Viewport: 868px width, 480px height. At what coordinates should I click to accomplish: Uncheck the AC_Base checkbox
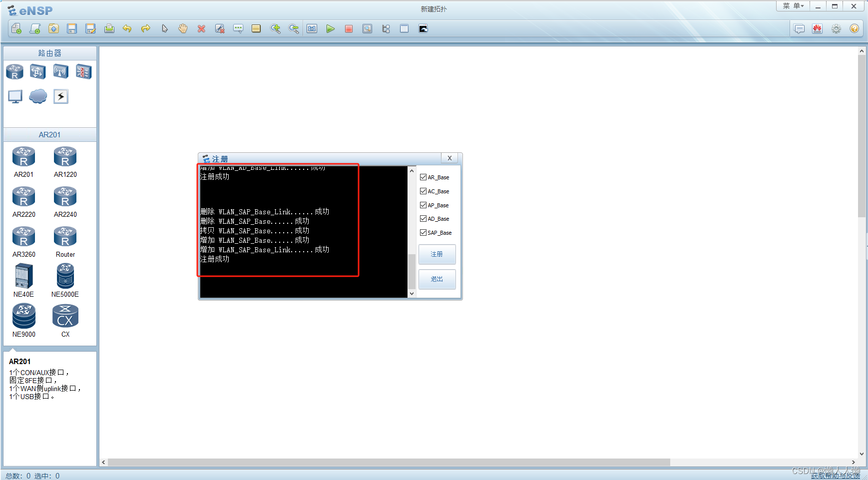click(423, 191)
